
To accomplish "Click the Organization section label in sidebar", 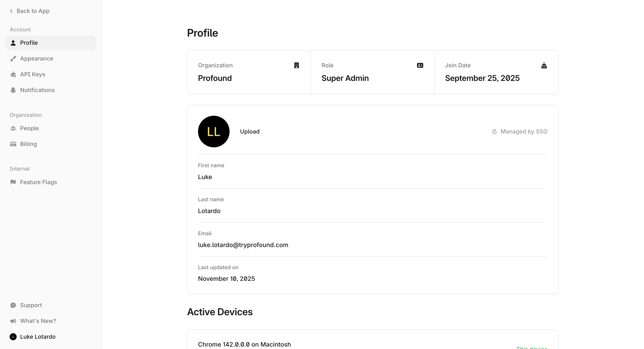I will tap(25, 115).
